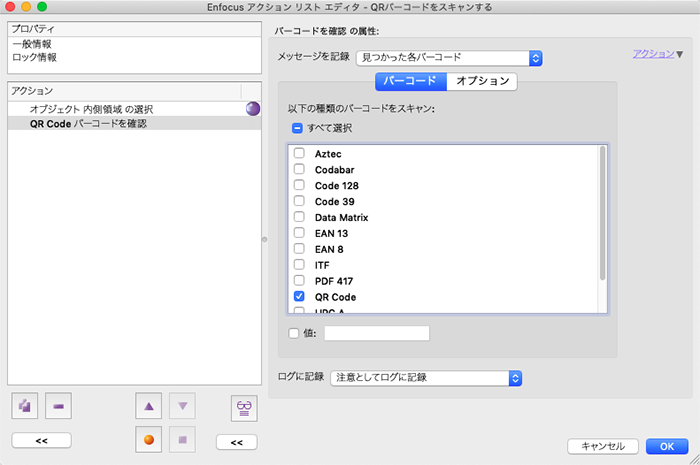Click the プロパティ list header
The image size is (700, 465).
134,29
